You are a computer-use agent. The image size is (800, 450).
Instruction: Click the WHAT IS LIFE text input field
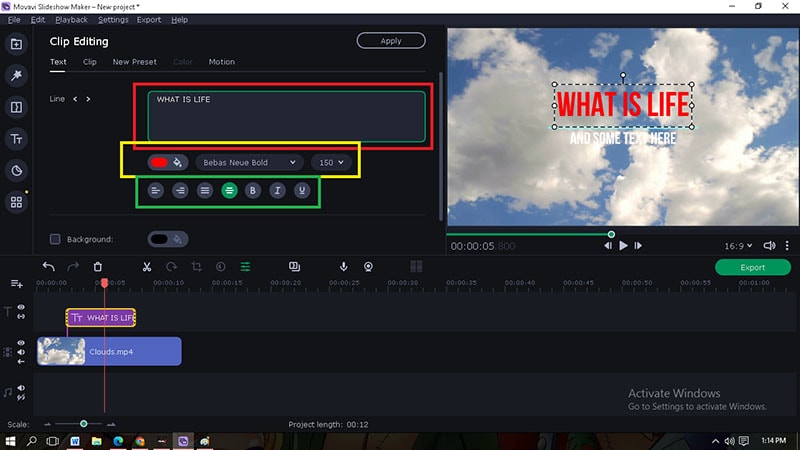click(x=286, y=116)
